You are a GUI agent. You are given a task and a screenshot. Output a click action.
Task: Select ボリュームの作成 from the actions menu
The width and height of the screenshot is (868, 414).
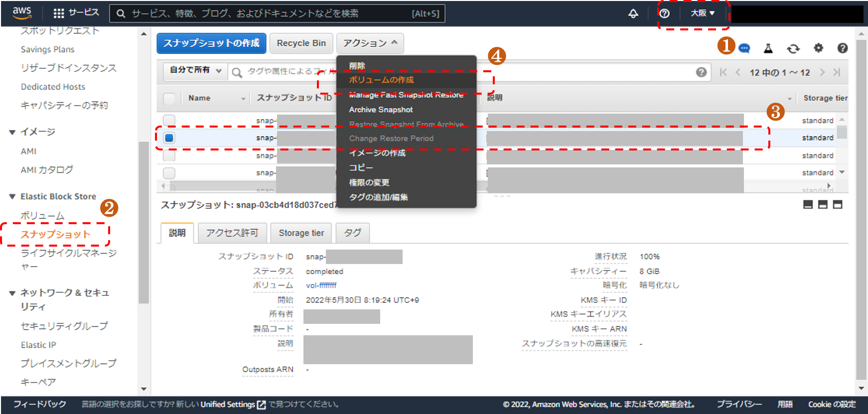381,80
